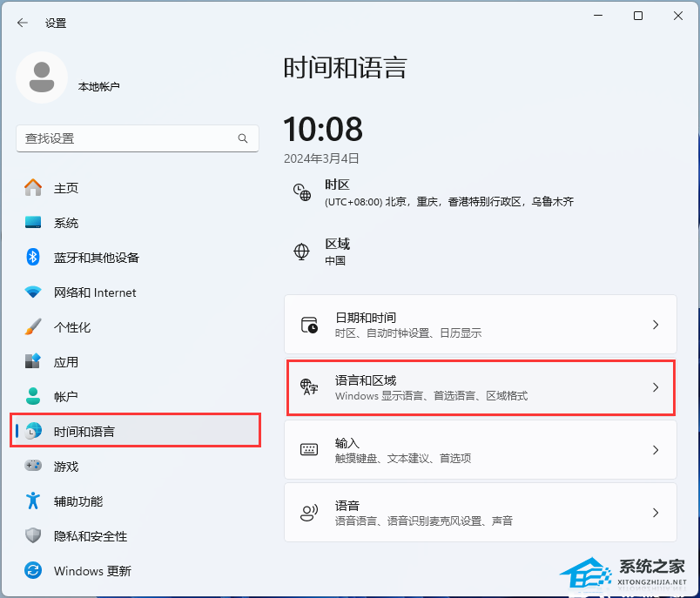This screenshot has height=598, width=700.
Task: Click the 时区、自动时钟设置、日历显示 subtitle
Action: coord(408,333)
